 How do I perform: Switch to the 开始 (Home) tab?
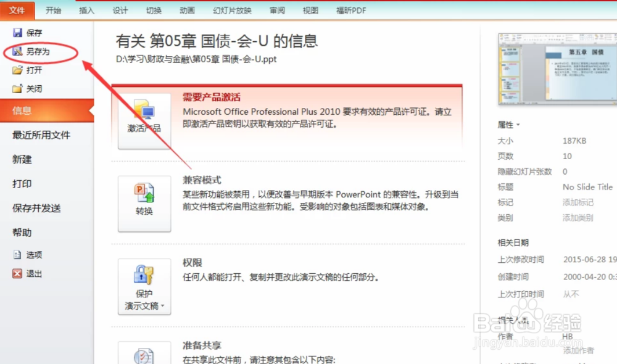(x=52, y=10)
